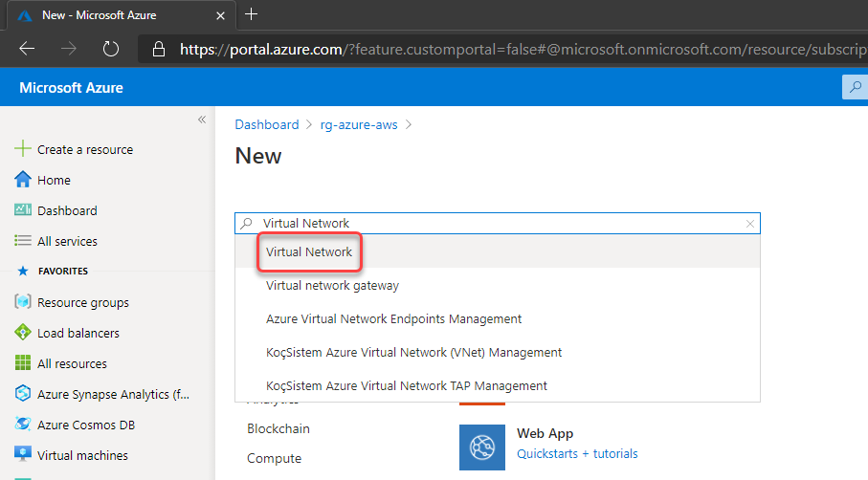The width and height of the screenshot is (868, 480).
Task: Click the New page heading
Action: point(258,156)
